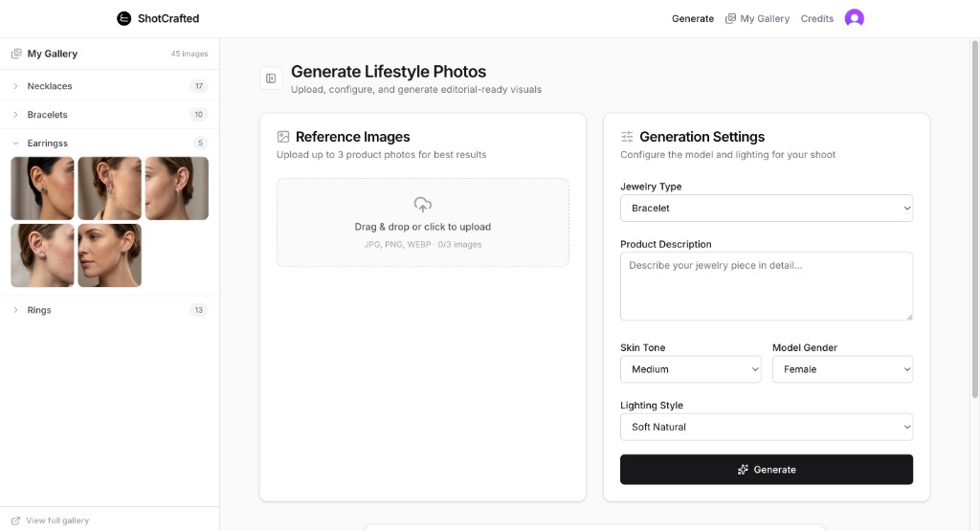This screenshot has width=980, height=531.
Task: Click the ShotCrafted logo icon
Action: pos(123,18)
